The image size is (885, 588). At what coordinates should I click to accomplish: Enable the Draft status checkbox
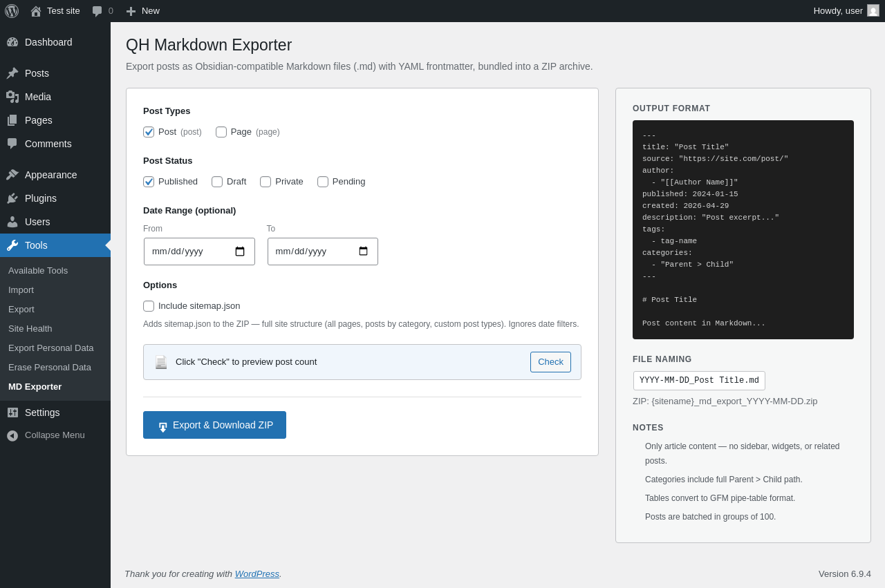tap(217, 182)
